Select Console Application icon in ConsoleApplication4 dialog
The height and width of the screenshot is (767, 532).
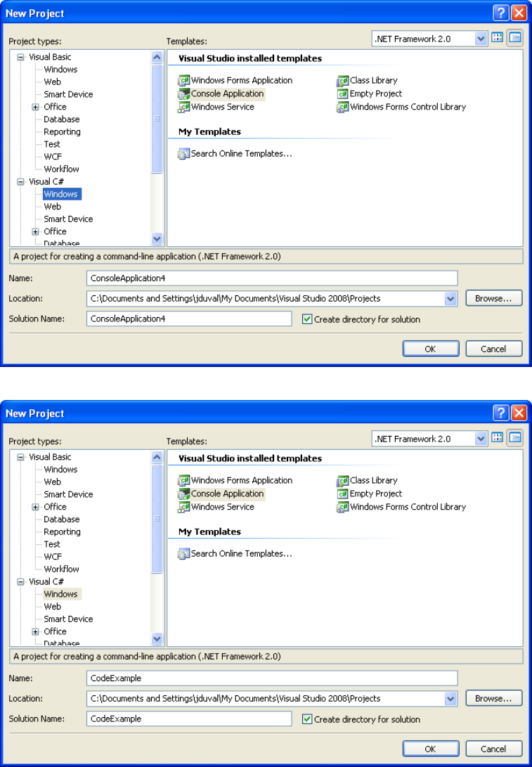coord(184,94)
